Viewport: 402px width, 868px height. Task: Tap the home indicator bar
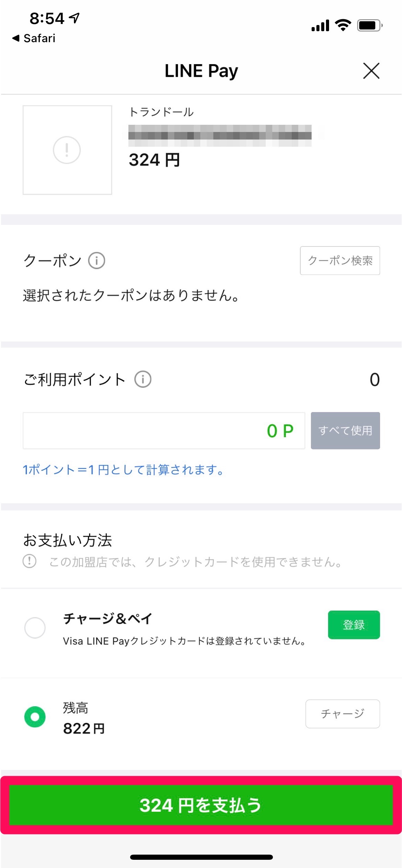[201, 857]
